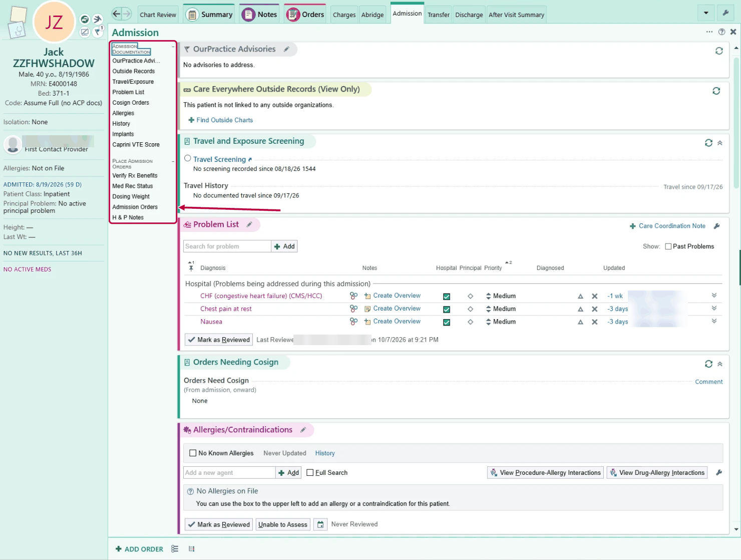Edit Allergies/Contraindications with pencil icon
This screenshot has width=741, height=560.
(303, 430)
